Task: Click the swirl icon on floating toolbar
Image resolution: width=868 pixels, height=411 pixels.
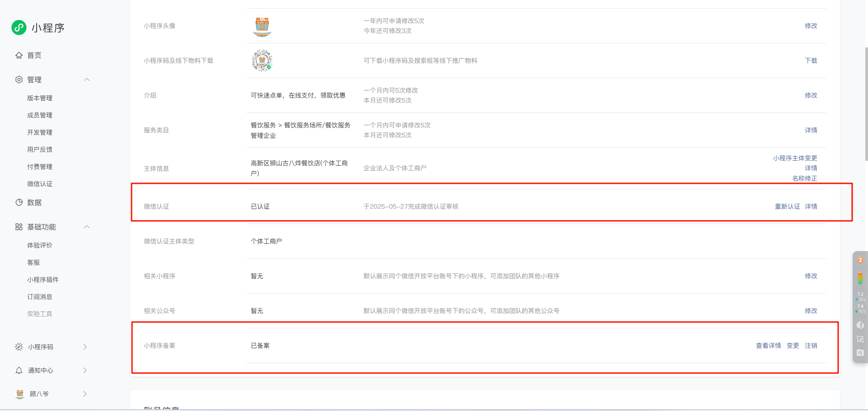Action: 860,325
